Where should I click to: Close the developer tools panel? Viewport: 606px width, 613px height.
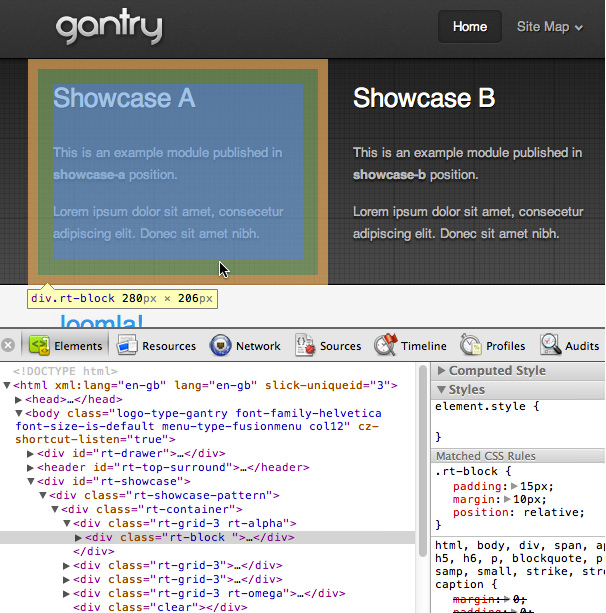(9, 346)
